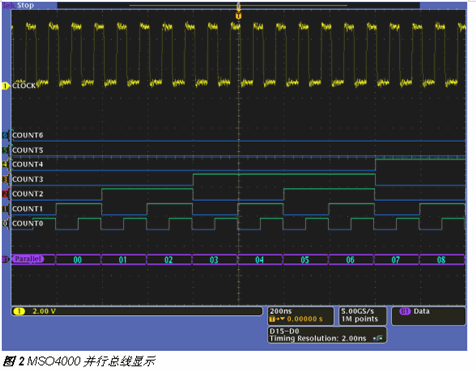Image resolution: width=476 pixels, height=371 pixels.
Task: Open the D15-D0 Timing Resolution readout
Action: [327, 335]
